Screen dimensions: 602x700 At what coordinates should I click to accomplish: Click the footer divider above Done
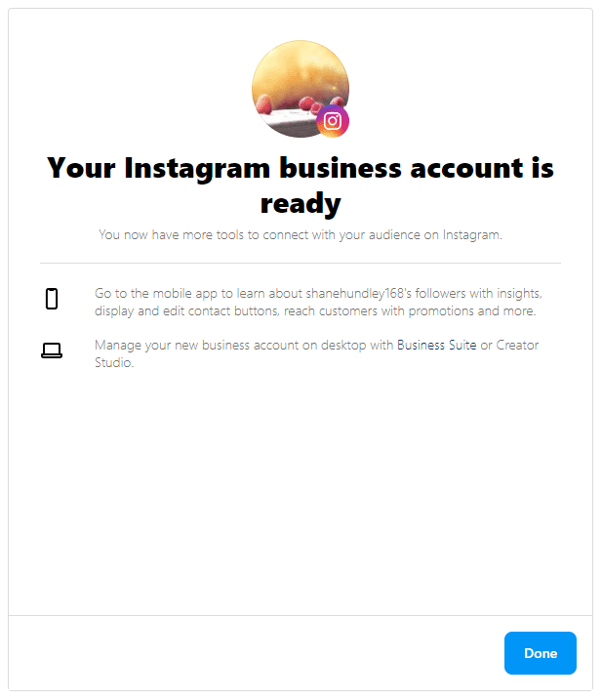(x=300, y=616)
